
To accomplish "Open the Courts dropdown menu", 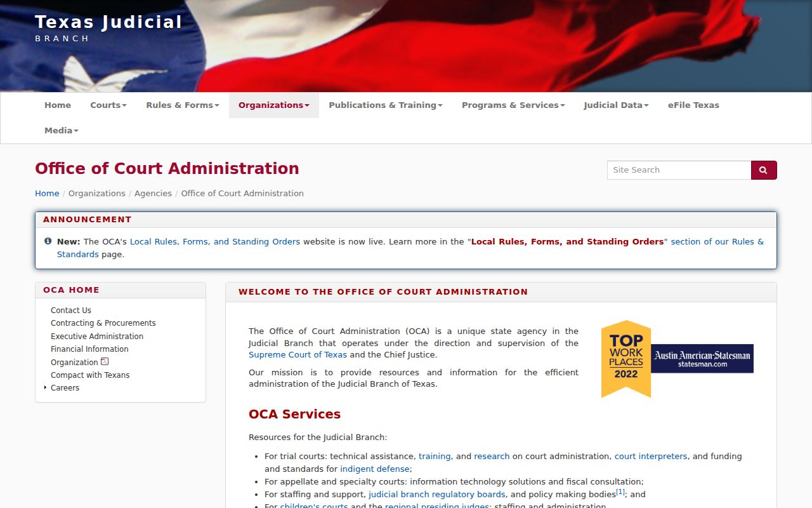I will [x=108, y=105].
